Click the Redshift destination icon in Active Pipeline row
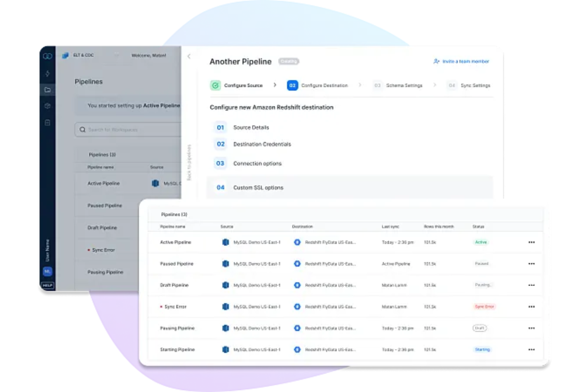 coord(297,242)
